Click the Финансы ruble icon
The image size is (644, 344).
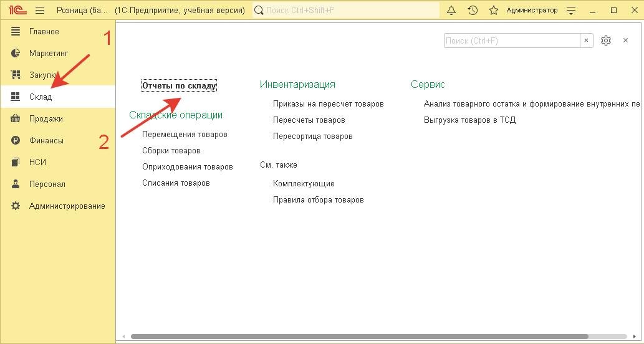coord(15,140)
